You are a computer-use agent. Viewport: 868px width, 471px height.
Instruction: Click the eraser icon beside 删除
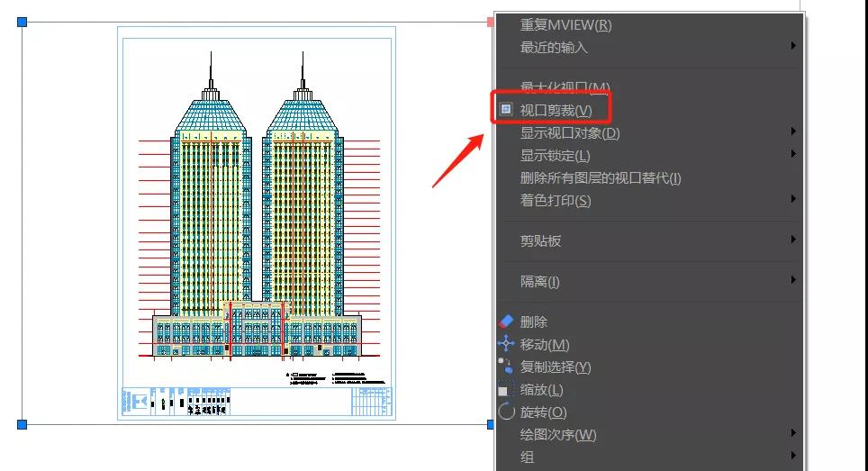tap(506, 322)
